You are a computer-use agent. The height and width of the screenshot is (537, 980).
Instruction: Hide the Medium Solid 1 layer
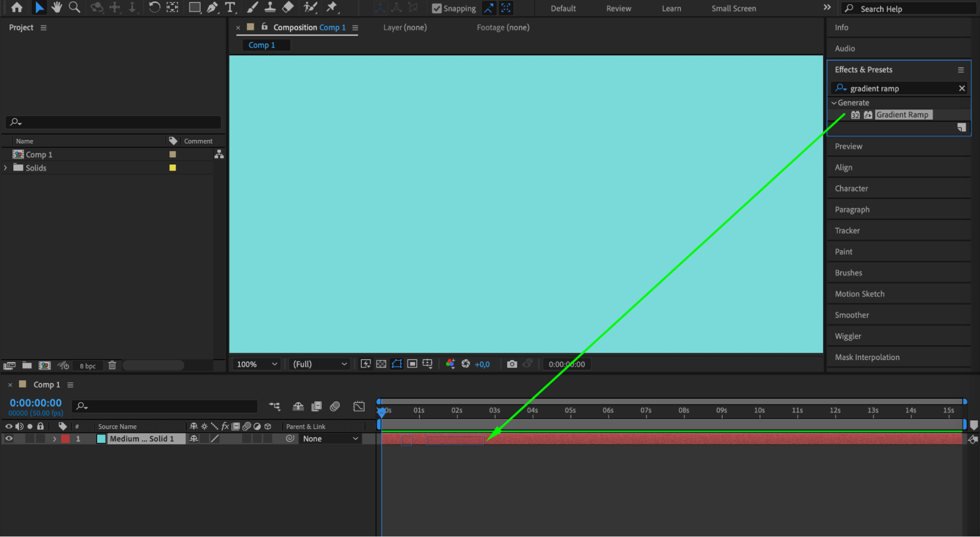(x=9, y=439)
